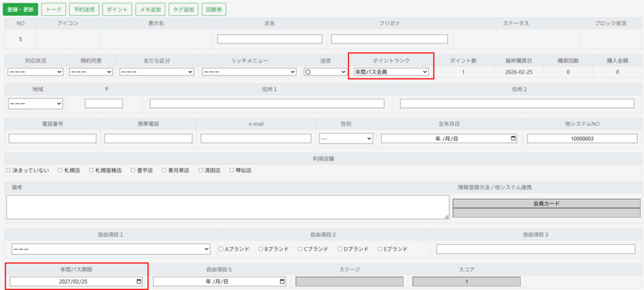Screen dimensions: 644x290
Task: Open the calendar icon in 年間パス期限 field
Action: tap(139, 281)
